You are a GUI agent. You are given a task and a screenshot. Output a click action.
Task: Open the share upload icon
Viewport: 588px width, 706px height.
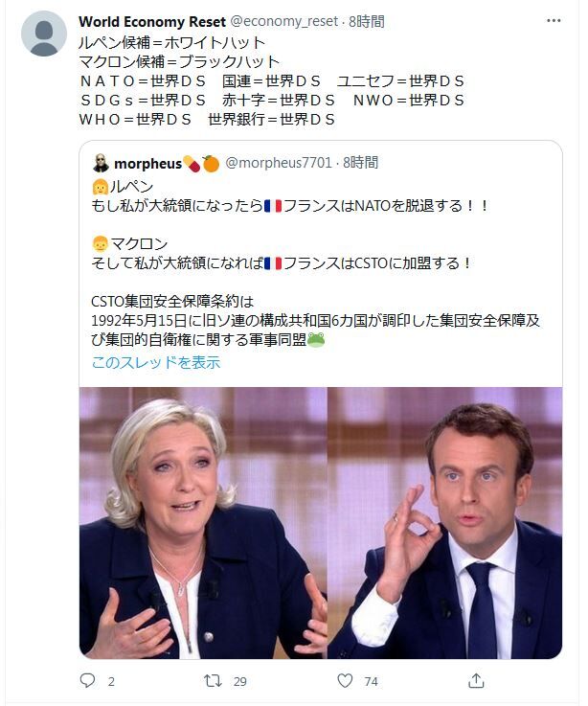pos(476,680)
